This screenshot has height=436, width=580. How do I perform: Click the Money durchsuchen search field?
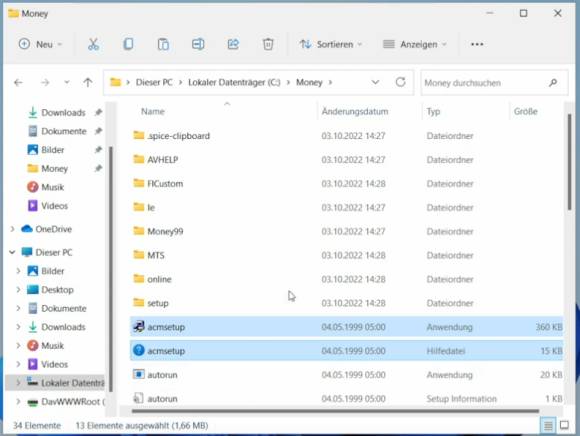(x=494, y=83)
